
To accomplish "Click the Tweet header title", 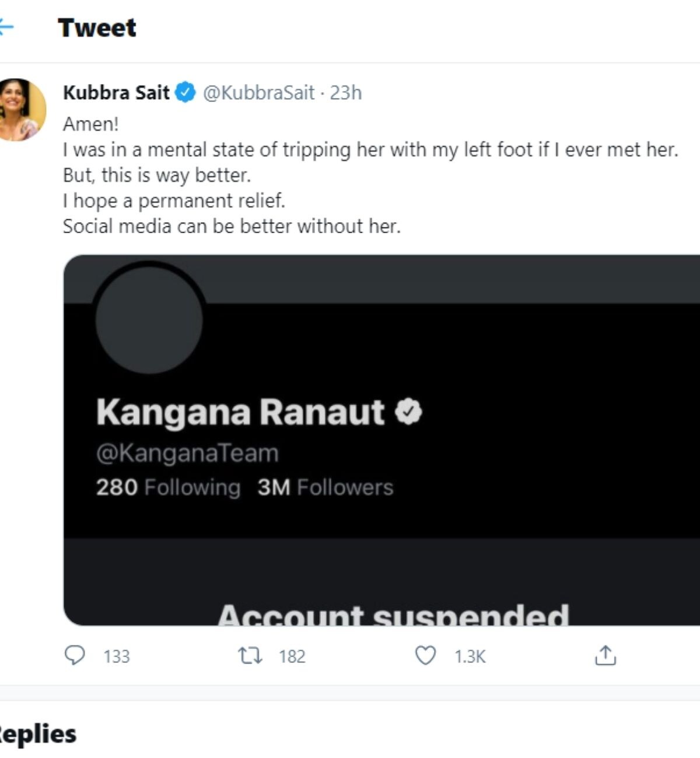I will click(x=97, y=27).
